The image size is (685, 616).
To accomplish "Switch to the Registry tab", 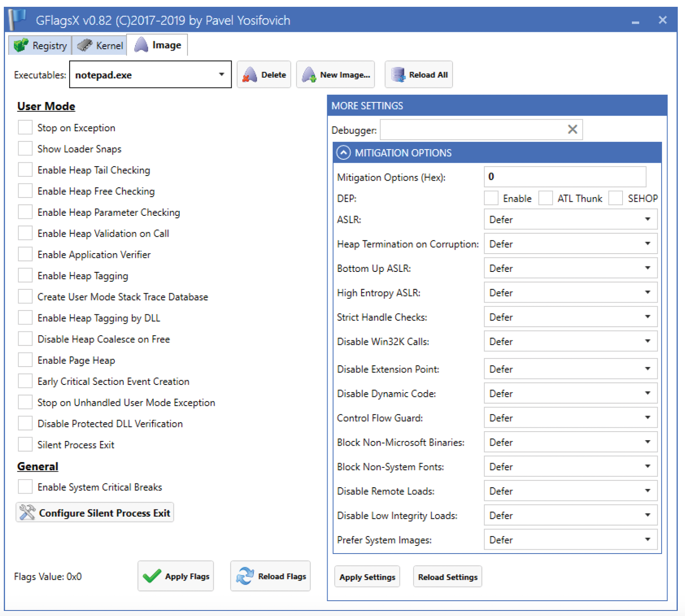I will coord(40,45).
